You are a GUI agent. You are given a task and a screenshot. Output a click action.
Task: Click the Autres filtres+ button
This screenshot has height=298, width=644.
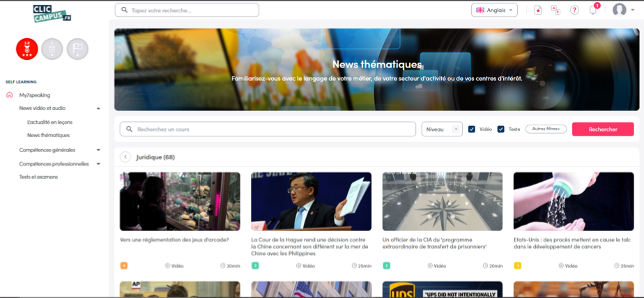[546, 129]
